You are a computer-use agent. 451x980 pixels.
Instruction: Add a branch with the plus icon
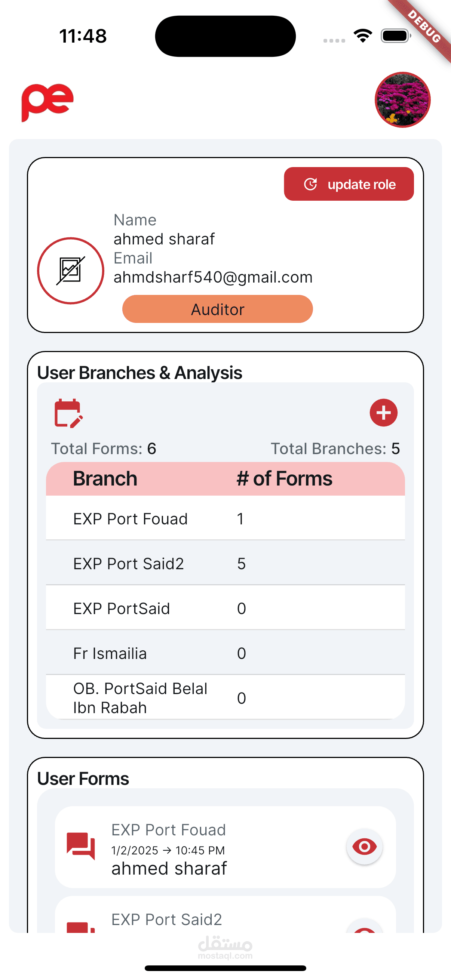click(x=383, y=413)
